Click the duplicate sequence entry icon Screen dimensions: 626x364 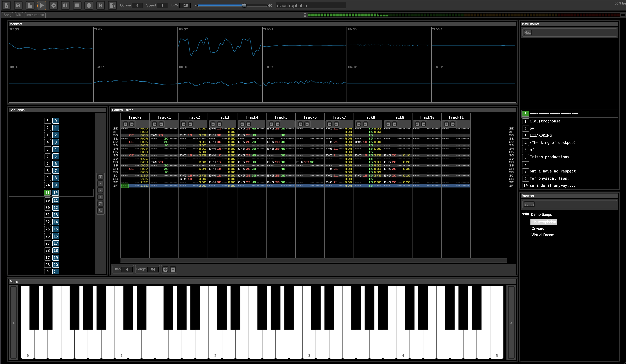(100, 210)
